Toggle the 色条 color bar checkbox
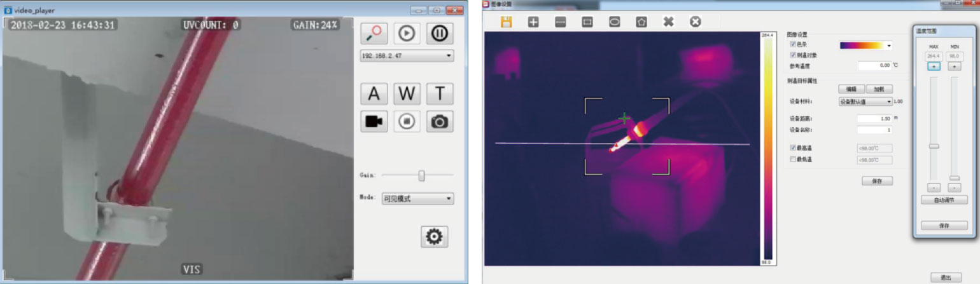The image size is (980, 284). click(792, 45)
